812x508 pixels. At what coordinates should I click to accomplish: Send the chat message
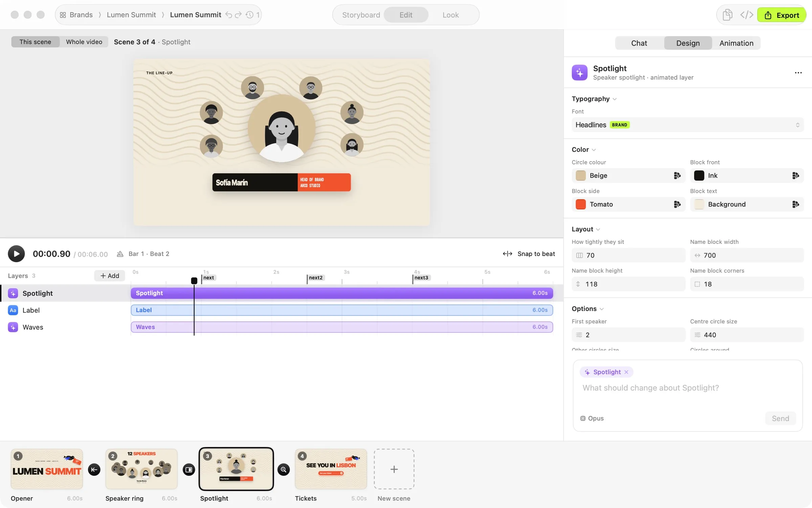pos(780,418)
